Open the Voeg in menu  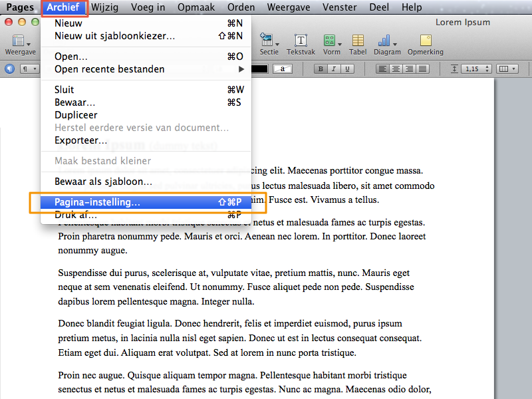[x=148, y=7]
